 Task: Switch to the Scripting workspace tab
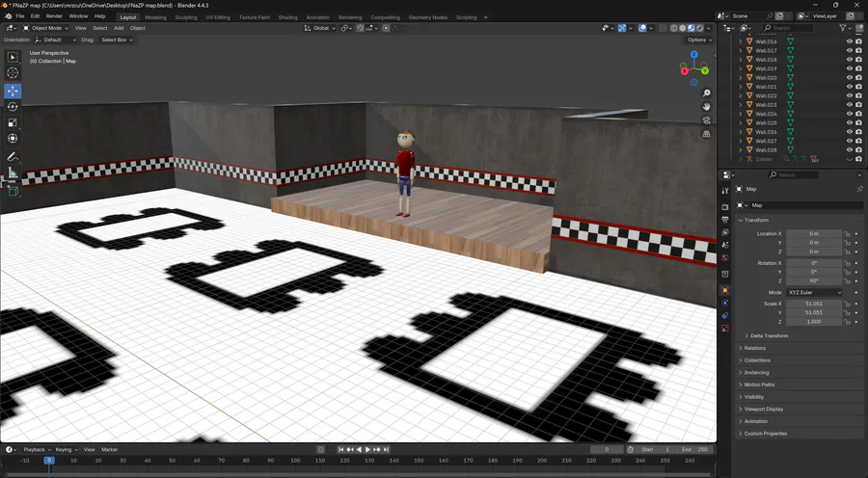pos(466,17)
